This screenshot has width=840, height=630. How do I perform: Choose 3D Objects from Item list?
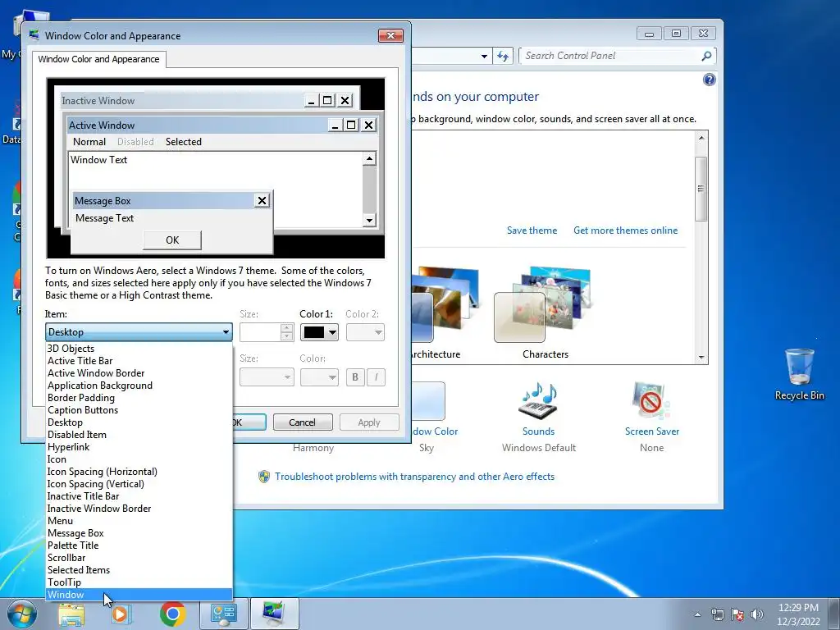(x=139, y=348)
